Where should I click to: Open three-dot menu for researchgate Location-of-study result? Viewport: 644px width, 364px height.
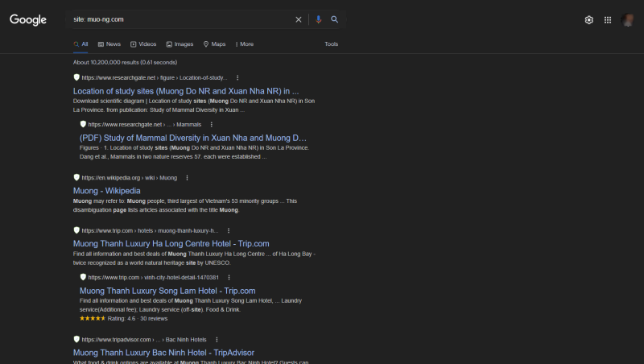pyautogui.click(x=237, y=77)
